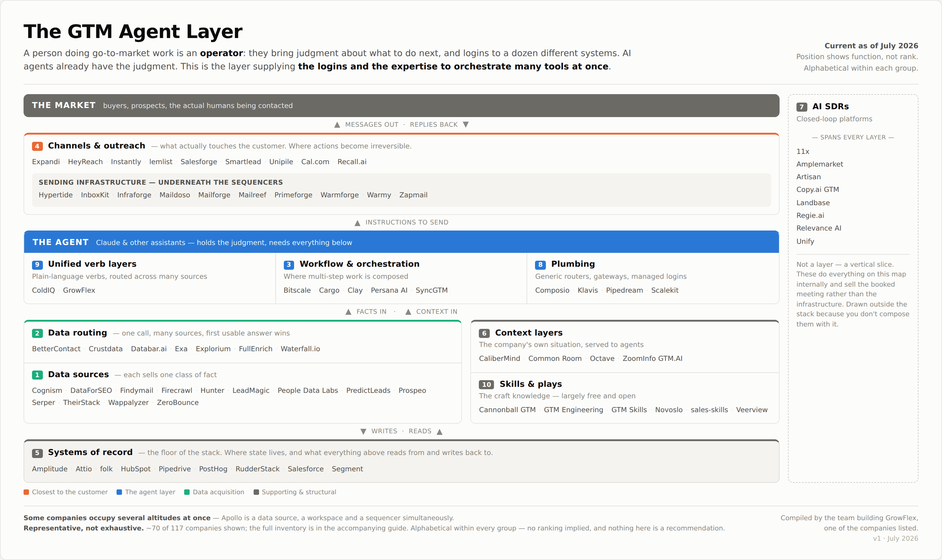
Task: Click GrowFlex under Unified verb layers
Action: (x=79, y=290)
